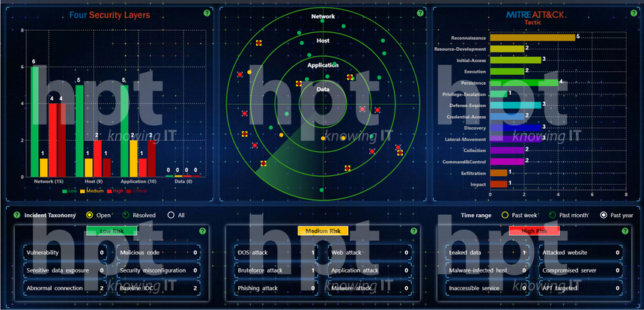Open help icon in High Risk panel

pyautogui.click(x=624, y=231)
